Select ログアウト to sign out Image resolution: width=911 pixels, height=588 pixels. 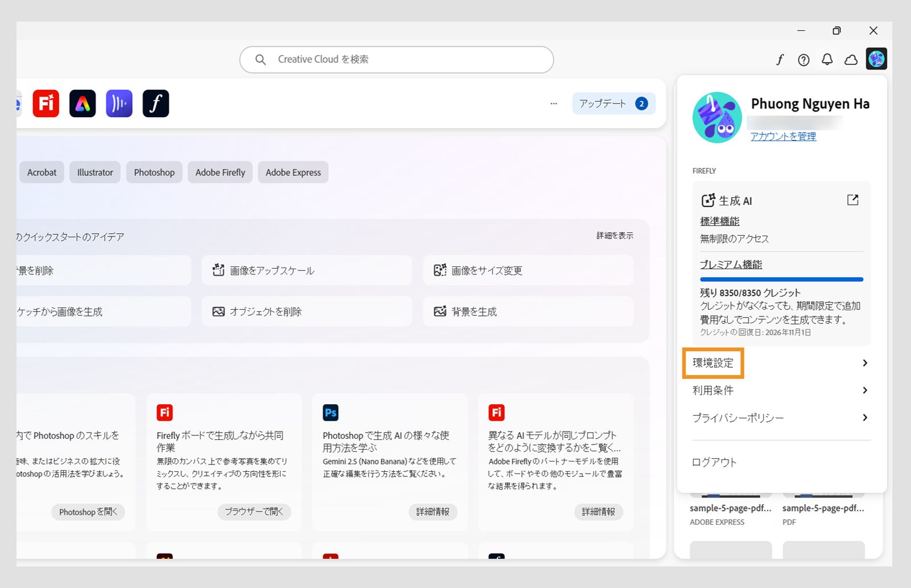point(714,462)
